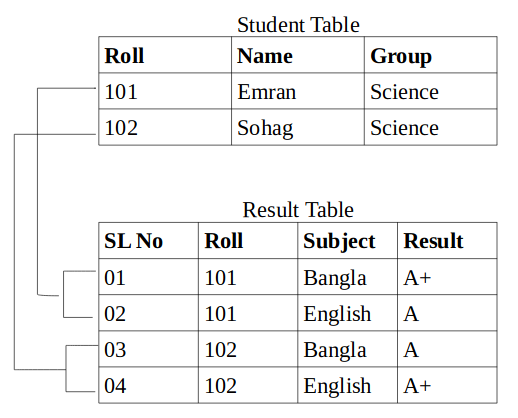Click the Result Table title
This screenshot has height=418, width=518.
coord(298,210)
